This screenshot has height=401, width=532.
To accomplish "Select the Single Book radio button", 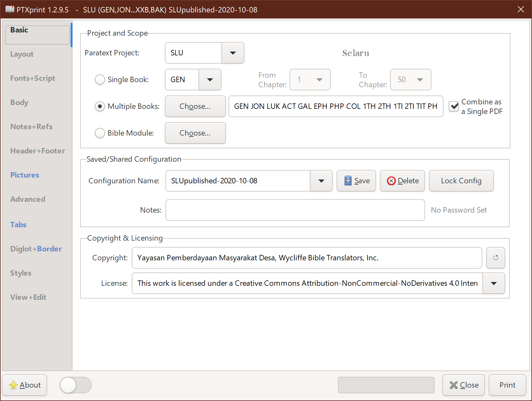I will [100, 80].
